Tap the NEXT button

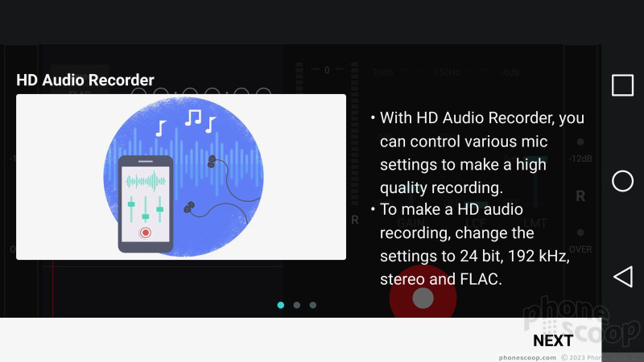click(553, 340)
